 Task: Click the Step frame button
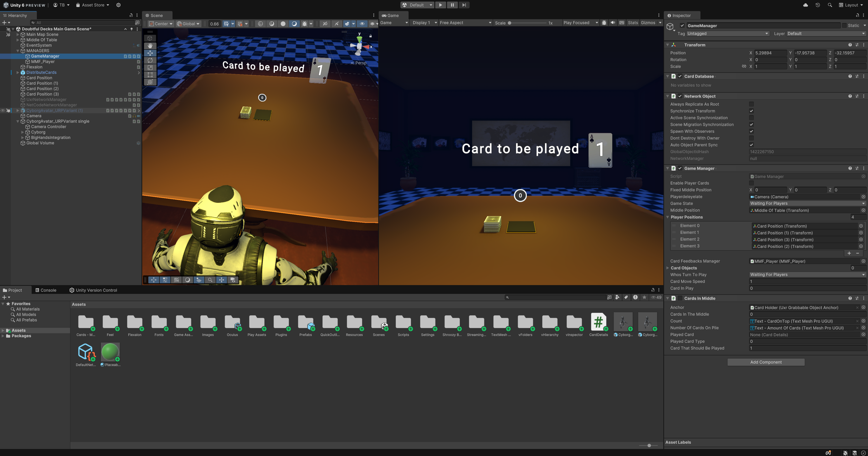coord(464,5)
